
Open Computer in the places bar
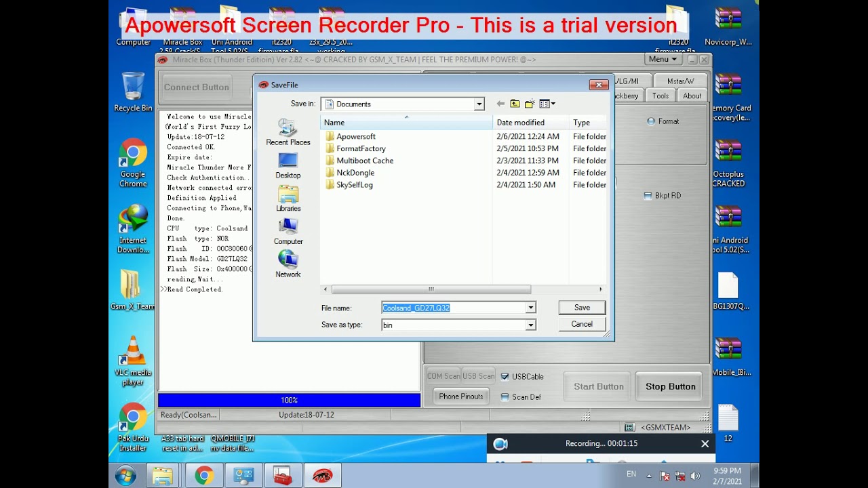tap(288, 232)
